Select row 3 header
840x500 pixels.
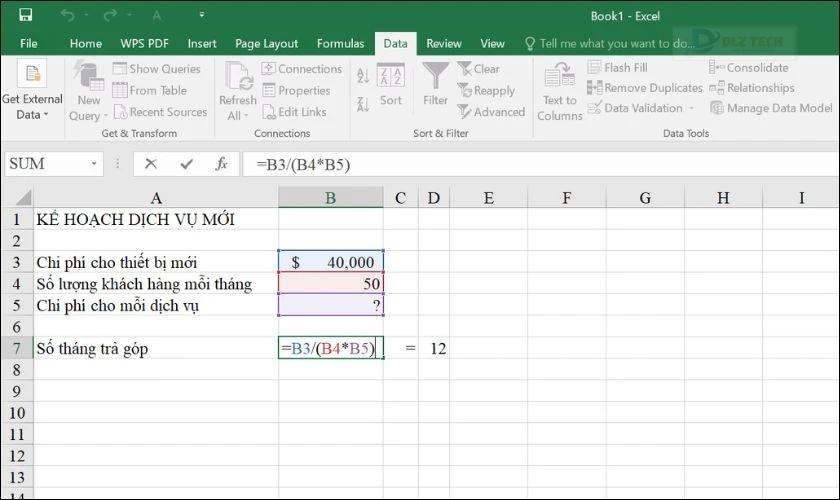coord(17,262)
